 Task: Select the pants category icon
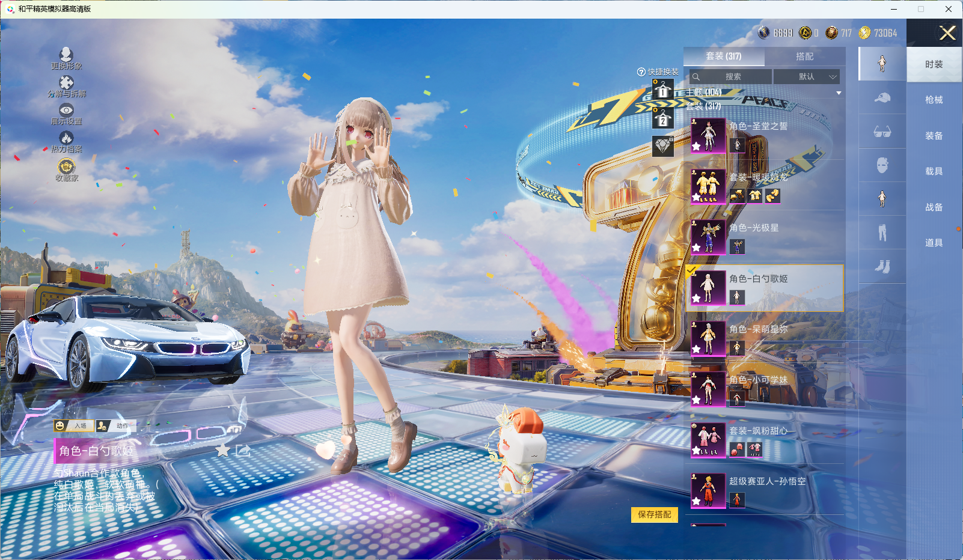tap(882, 233)
